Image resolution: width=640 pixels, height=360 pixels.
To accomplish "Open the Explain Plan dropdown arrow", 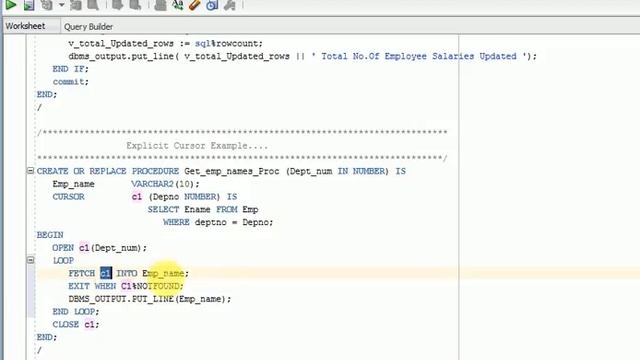I will pyautogui.click(x=61, y=5).
